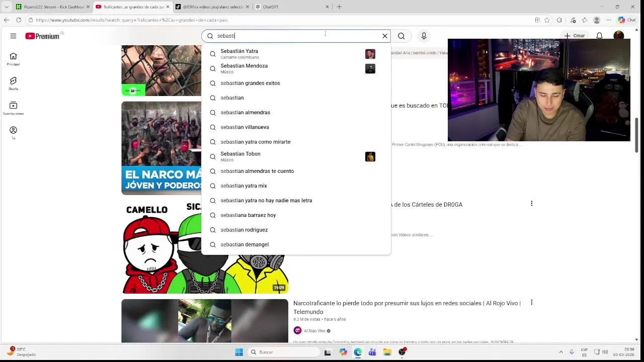Open options menu for the Telemundo video
Viewport: 644px width, 362px height.
(x=531, y=302)
